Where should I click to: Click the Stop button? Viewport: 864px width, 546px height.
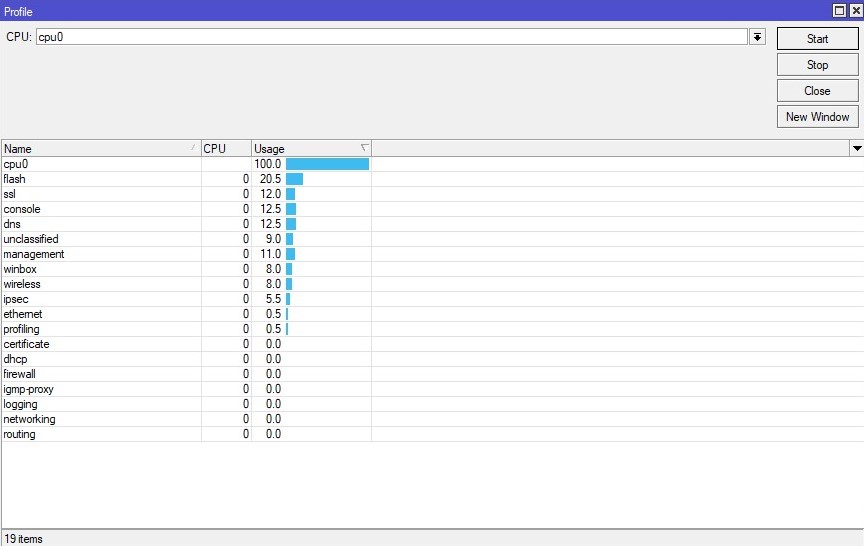coord(817,64)
